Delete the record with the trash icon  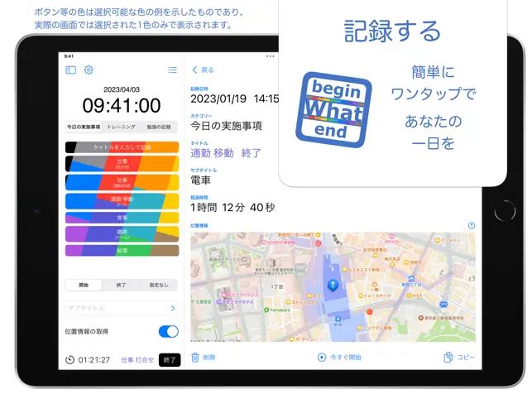195,358
